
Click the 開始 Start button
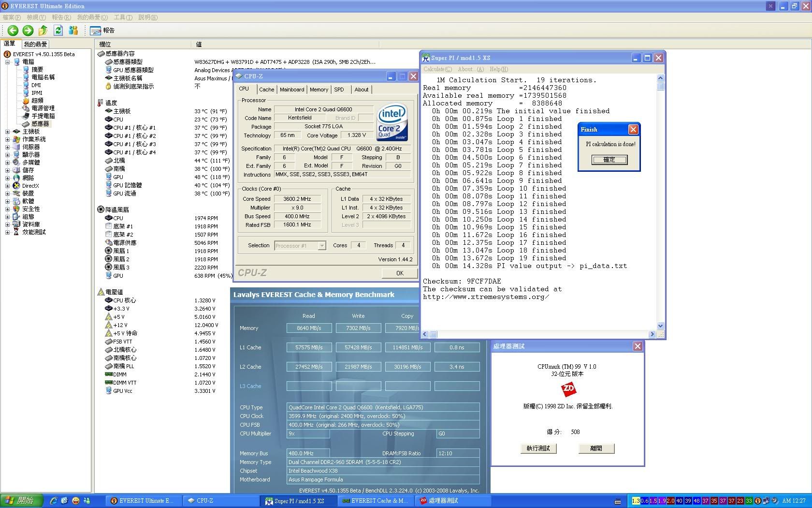click(21, 501)
